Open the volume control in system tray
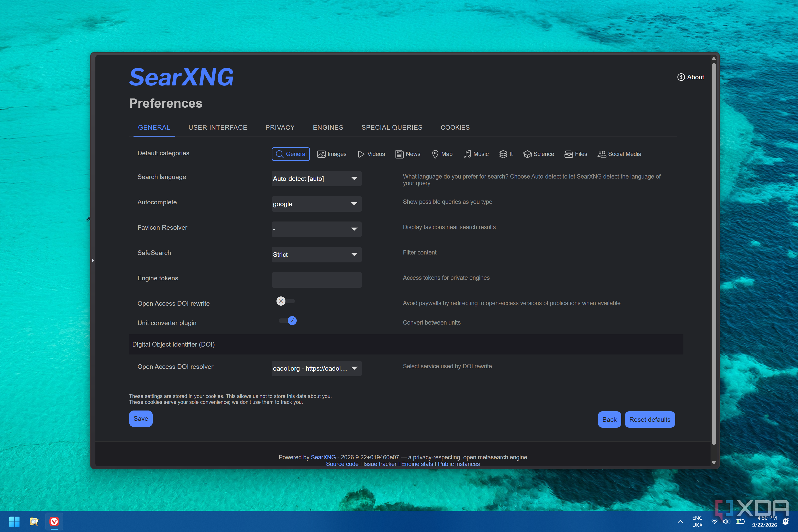This screenshot has height=532, width=798. tap(726, 522)
